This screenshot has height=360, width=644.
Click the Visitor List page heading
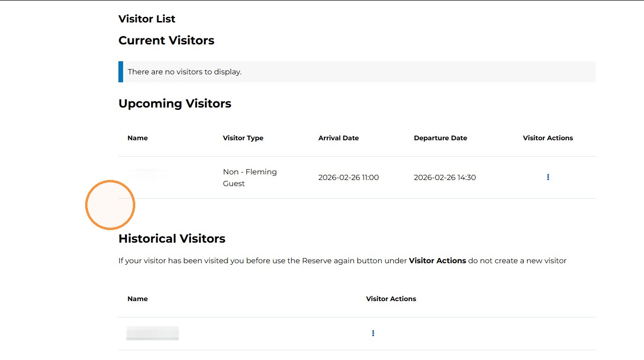pyautogui.click(x=147, y=19)
